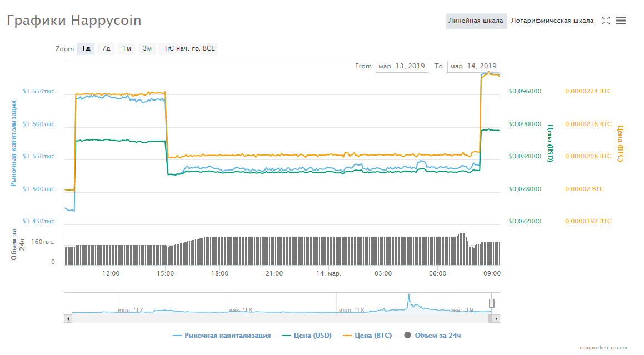Click the $1 500тыс. axis label
The height and width of the screenshot is (355, 644).
coord(39,189)
